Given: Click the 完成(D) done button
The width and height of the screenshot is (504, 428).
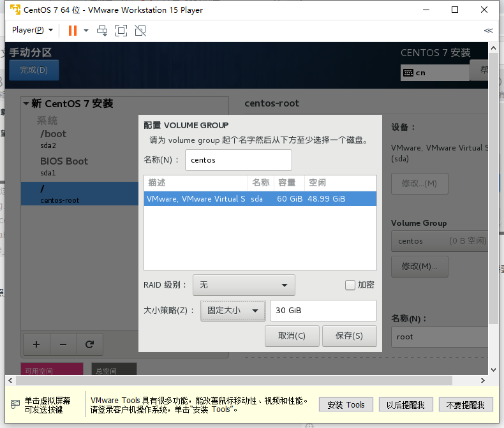Looking at the screenshot, I should 34,70.
